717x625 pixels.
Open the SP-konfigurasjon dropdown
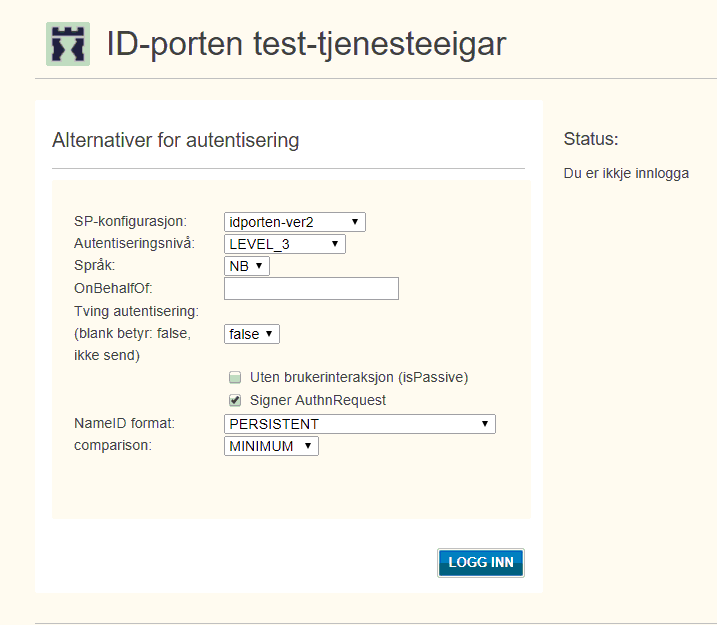click(294, 222)
